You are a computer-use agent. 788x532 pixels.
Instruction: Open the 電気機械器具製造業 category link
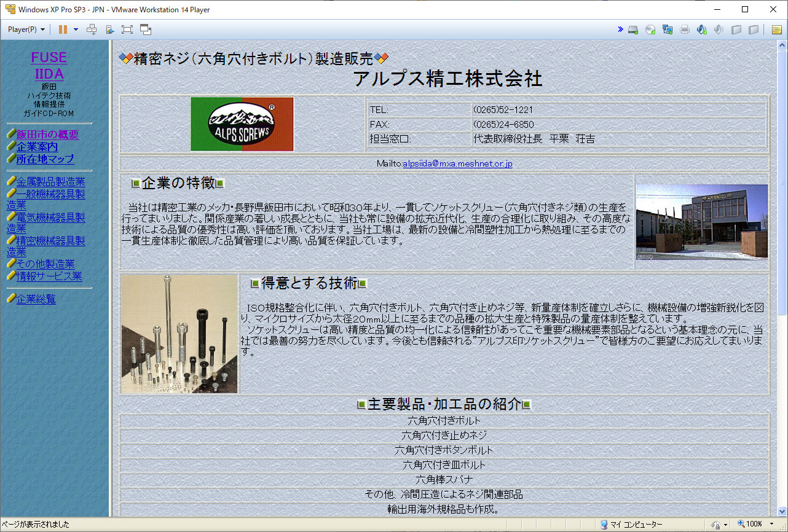(x=46, y=223)
